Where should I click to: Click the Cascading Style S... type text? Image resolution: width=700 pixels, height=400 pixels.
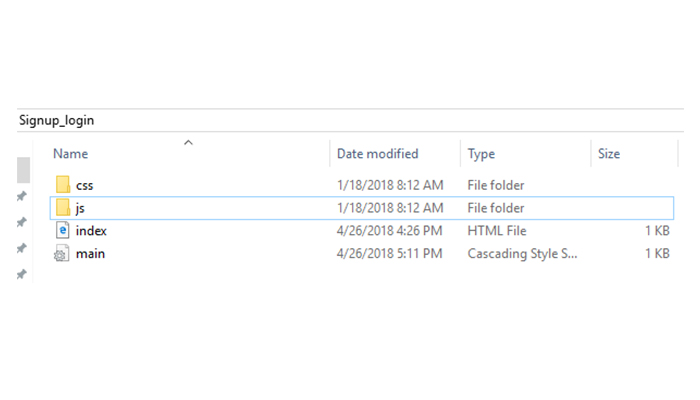tap(522, 254)
